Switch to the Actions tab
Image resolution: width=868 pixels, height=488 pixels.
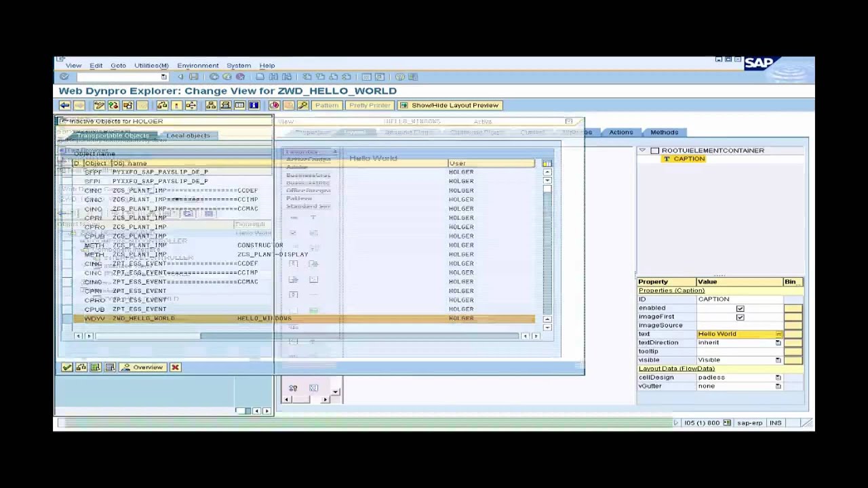click(x=620, y=132)
